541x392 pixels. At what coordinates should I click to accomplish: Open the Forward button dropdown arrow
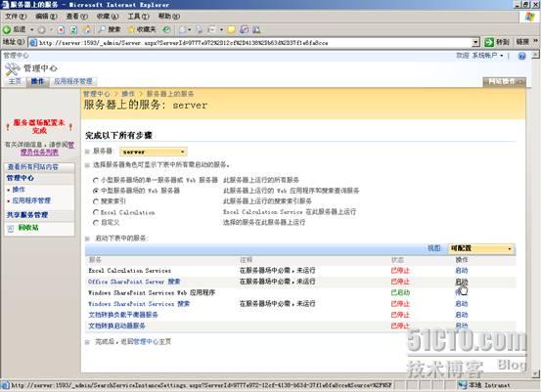click(x=51, y=30)
